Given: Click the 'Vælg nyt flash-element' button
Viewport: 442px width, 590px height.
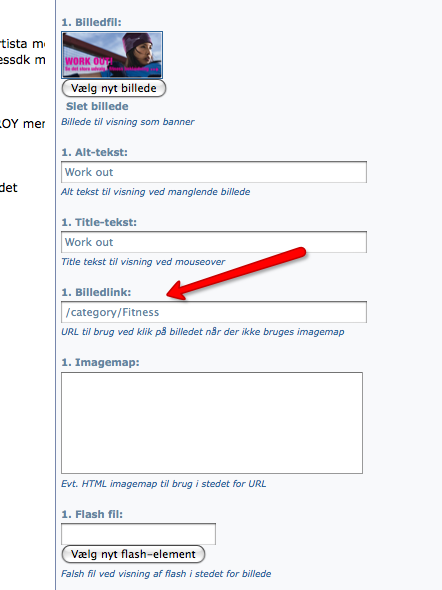Looking at the screenshot, I should [x=133, y=554].
